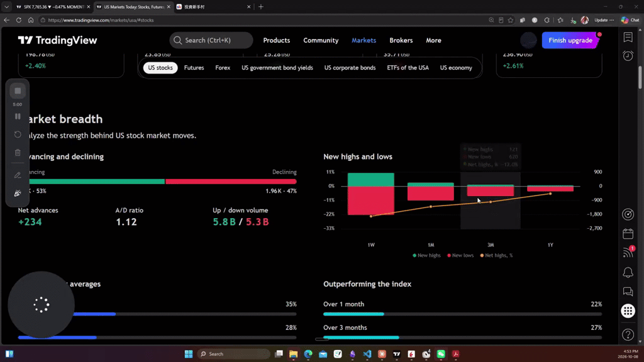The width and height of the screenshot is (644, 362).
Task: Open the Community menu
Action: coord(321,40)
